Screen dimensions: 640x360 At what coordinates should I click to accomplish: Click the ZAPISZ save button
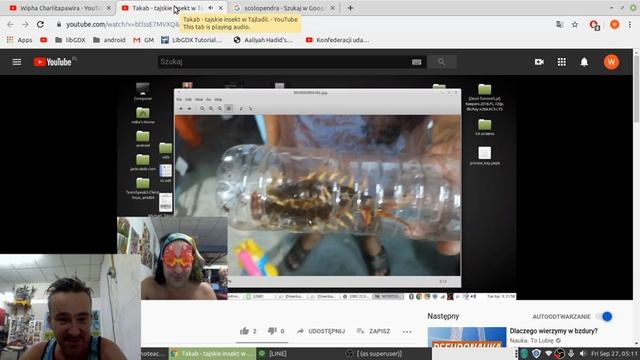coord(373,331)
